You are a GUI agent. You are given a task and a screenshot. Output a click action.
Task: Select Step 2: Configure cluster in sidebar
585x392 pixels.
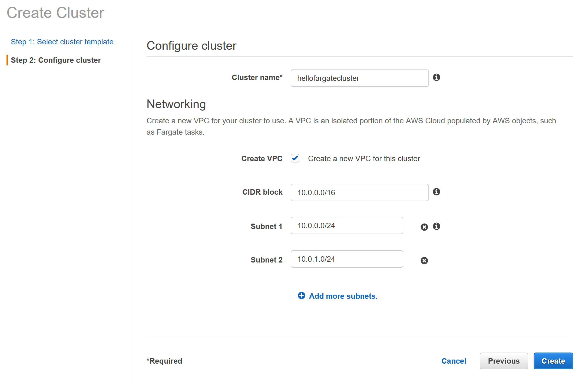point(56,60)
